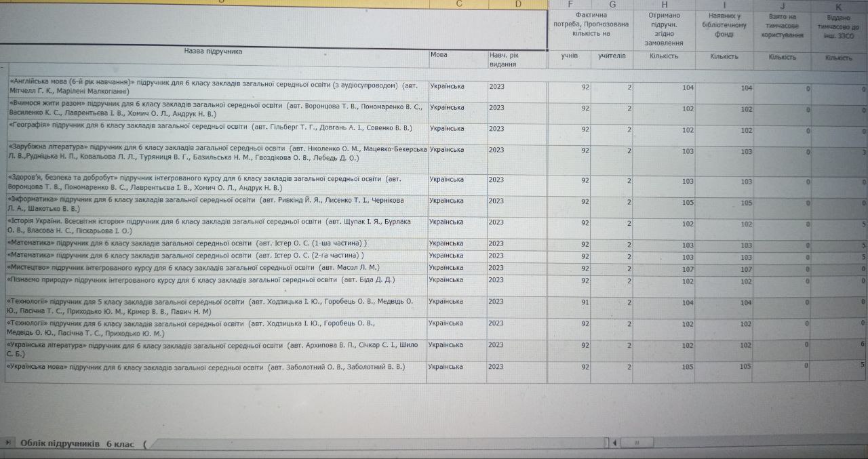Select column D header
Image resolution: width=868 pixels, height=459 pixels.
(x=518, y=5)
